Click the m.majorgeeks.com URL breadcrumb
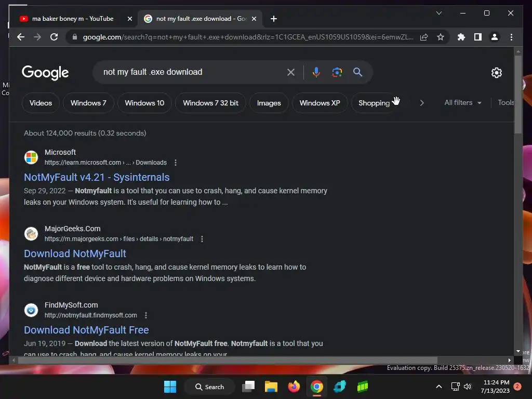Image resolution: width=532 pixels, height=399 pixels. [x=119, y=239]
